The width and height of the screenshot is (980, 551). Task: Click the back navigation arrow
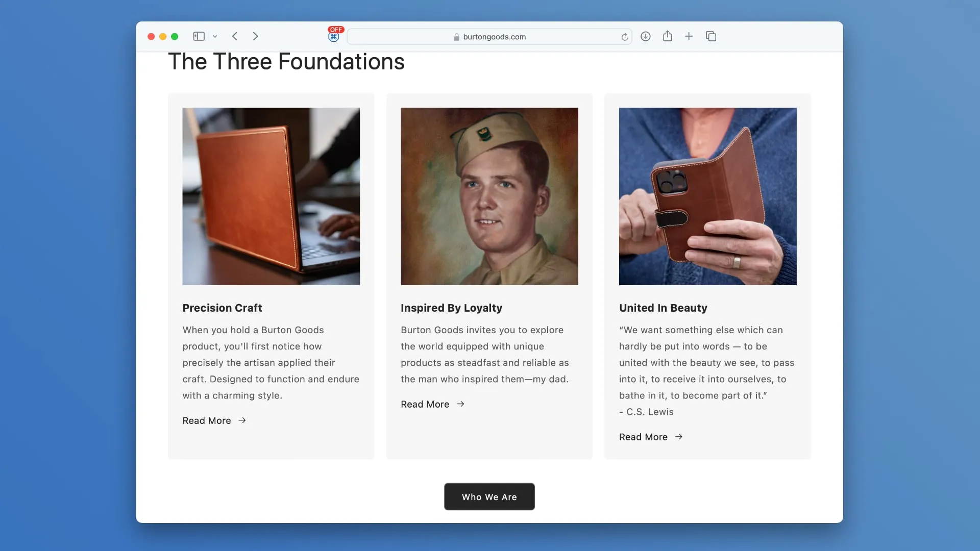[235, 36]
